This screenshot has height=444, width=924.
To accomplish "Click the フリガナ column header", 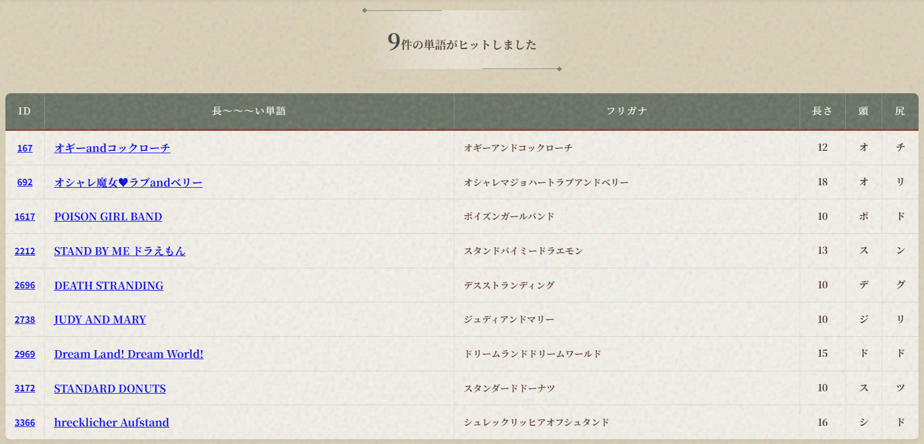I will tap(626, 111).
